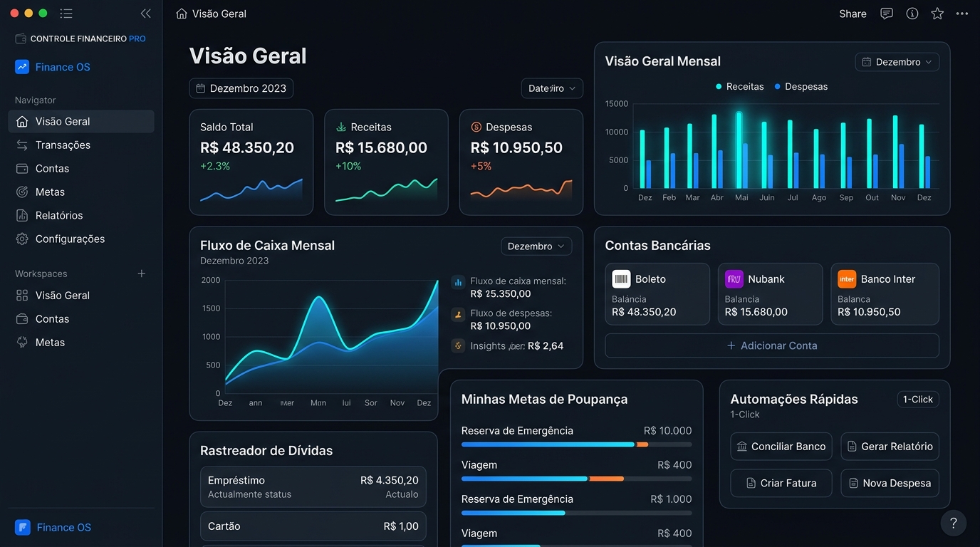The height and width of the screenshot is (547, 980).
Task: Open Contas in the Navigator section
Action: click(x=81, y=168)
